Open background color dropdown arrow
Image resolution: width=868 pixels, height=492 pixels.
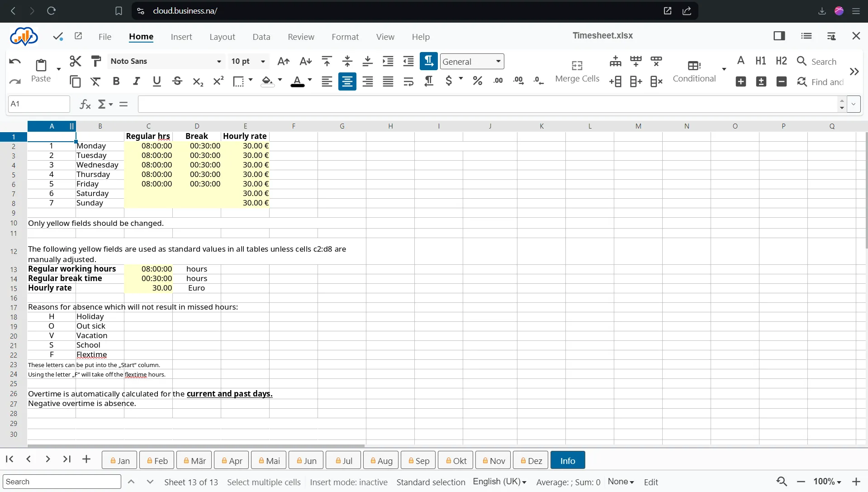280,80
